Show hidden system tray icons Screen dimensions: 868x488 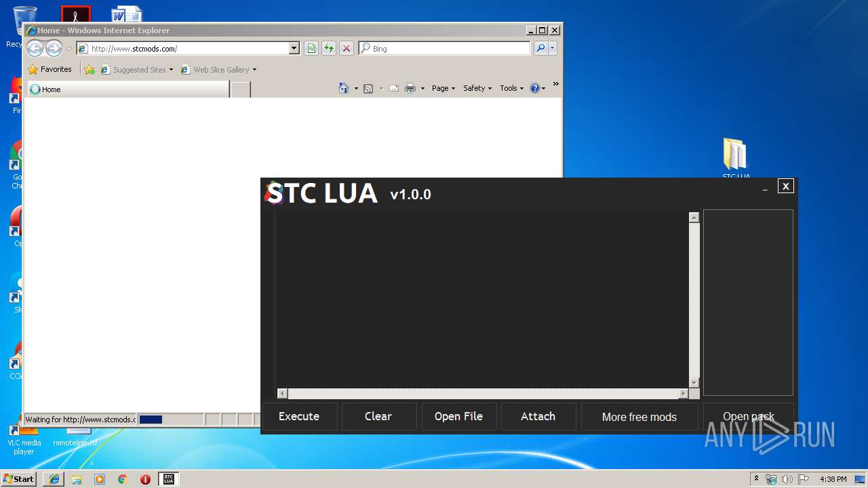[757, 479]
